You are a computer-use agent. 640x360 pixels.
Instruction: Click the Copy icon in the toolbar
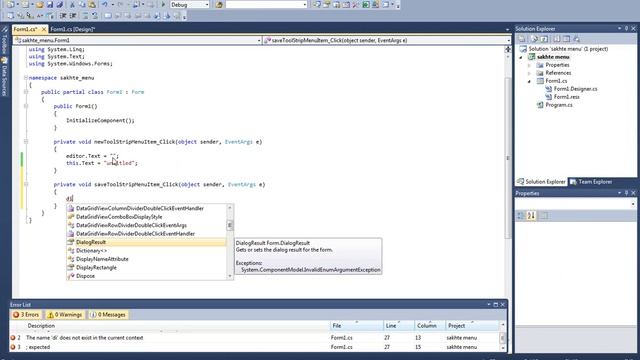click(x=82, y=5)
